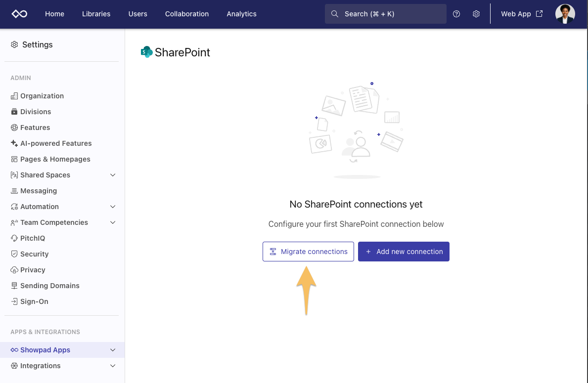588x383 pixels.
Task: Expand the Automation menu
Action: point(113,206)
